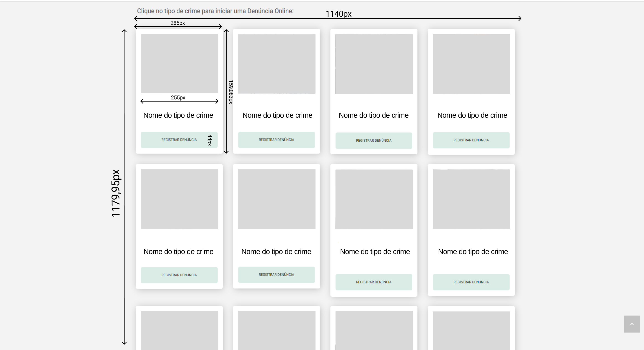Viewport: 644px width, 350px height.
Task: Open image placeholder of first row, first card
Action: click(179, 63)
